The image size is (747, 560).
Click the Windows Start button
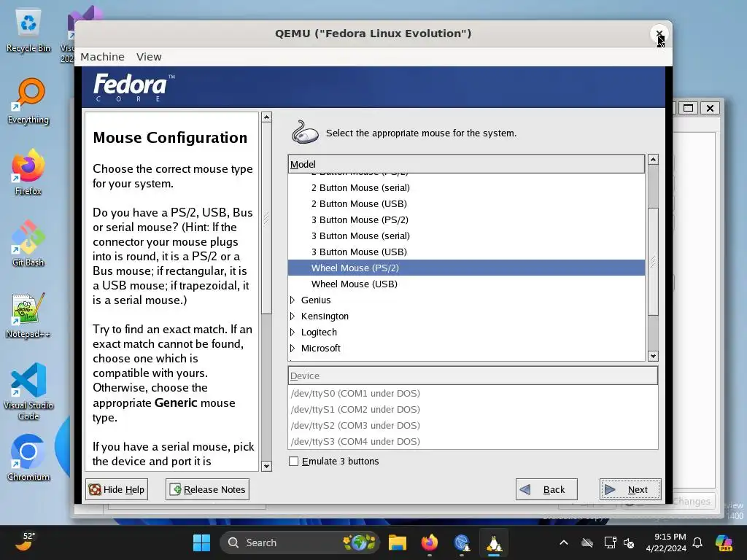click(201, 542)
